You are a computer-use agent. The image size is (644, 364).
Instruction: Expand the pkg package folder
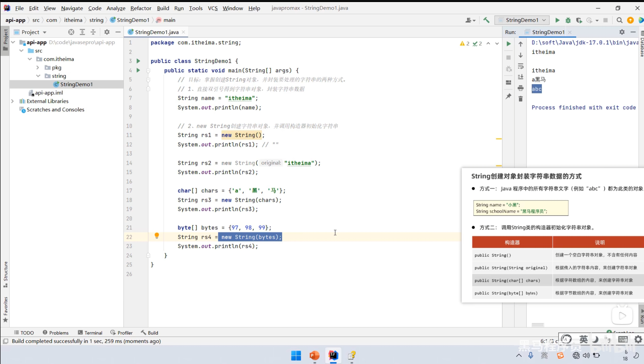(38, 67)
